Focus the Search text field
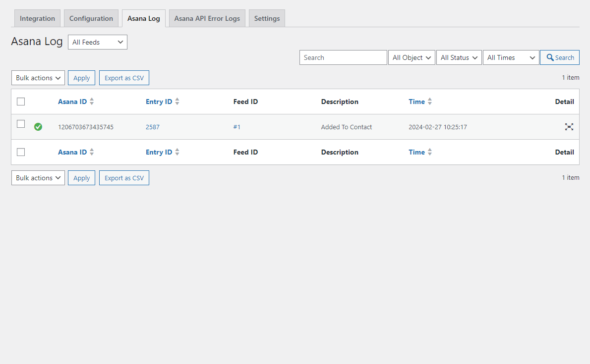This screenshot has height=364, width=590. (343, 57)
